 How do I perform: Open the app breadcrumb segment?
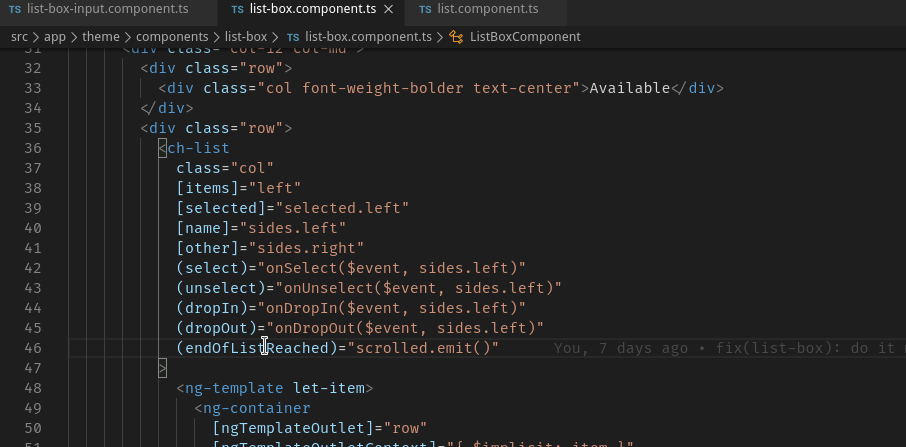pyautogui.click(x=55, y=37)
